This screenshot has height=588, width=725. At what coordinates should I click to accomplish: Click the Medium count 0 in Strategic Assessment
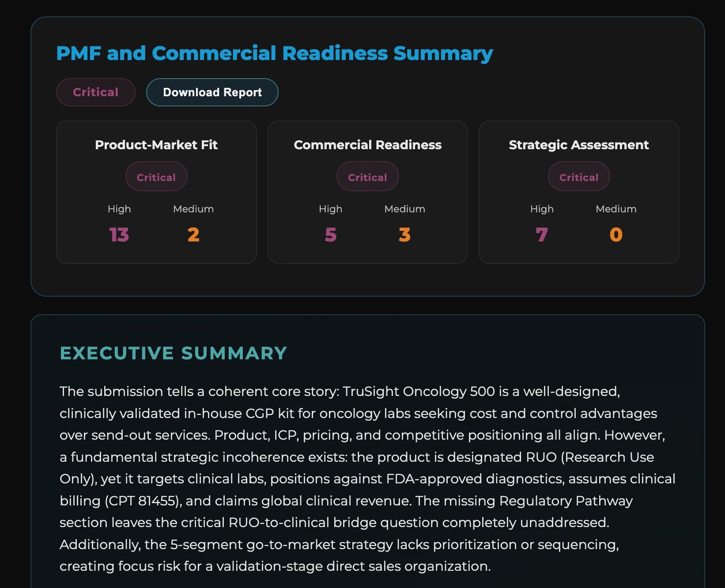click(615, 235)
